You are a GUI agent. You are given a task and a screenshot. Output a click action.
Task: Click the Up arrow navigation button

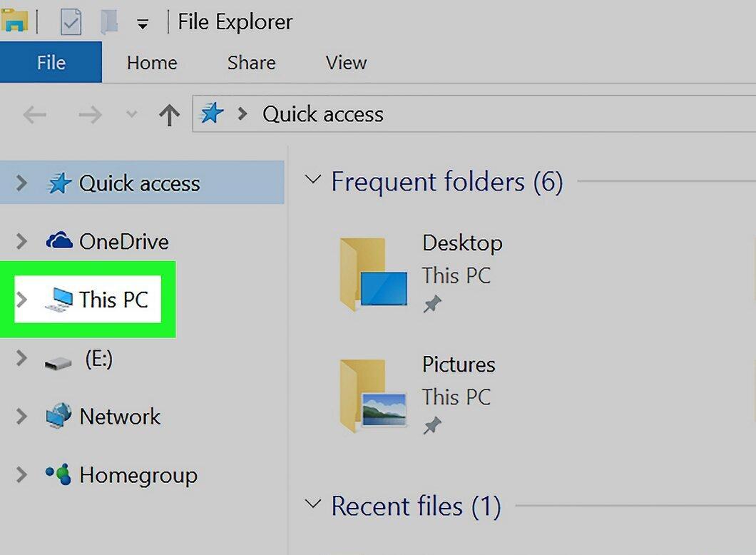coord(169,115)
